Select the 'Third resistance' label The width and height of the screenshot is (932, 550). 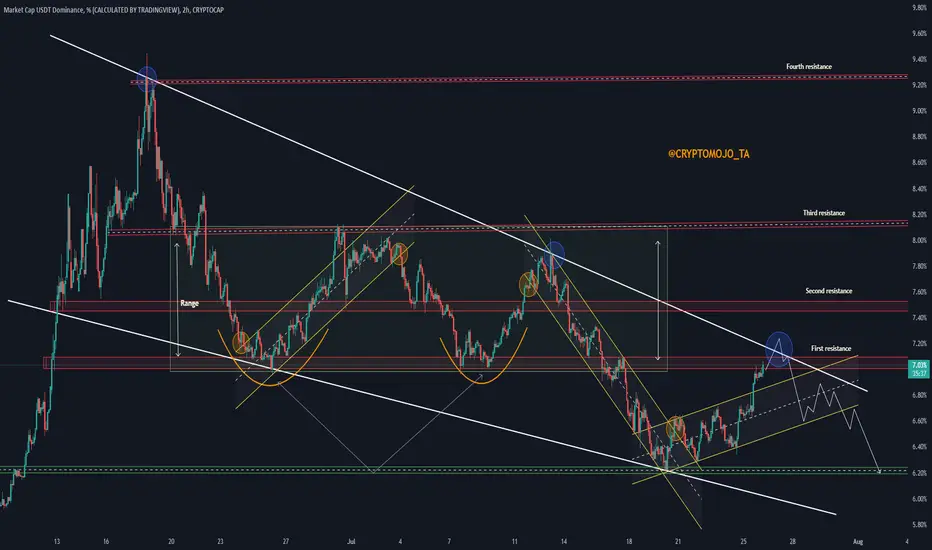pos(823,213)
